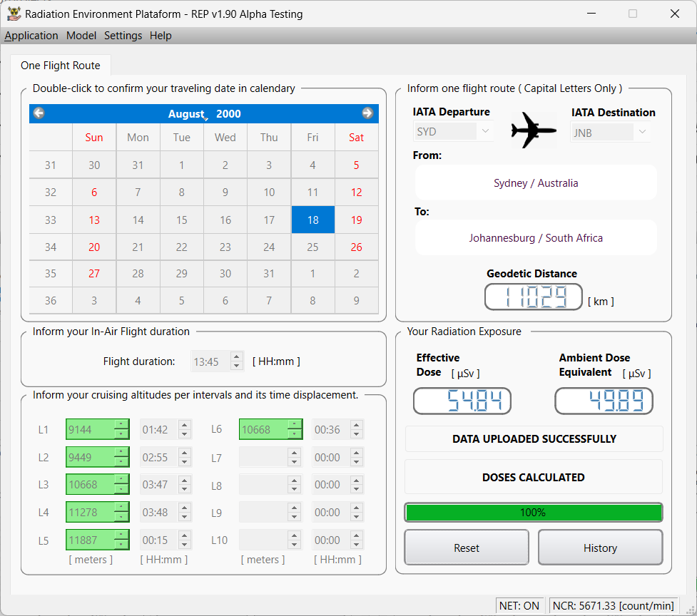Click the 100% progress bar
This screenshot has width=697, height=616.
[x=533, y=513]
